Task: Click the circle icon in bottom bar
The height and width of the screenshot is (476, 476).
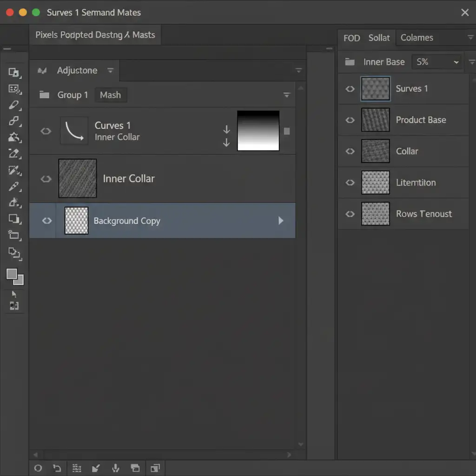Action: (x=38, y=468)
